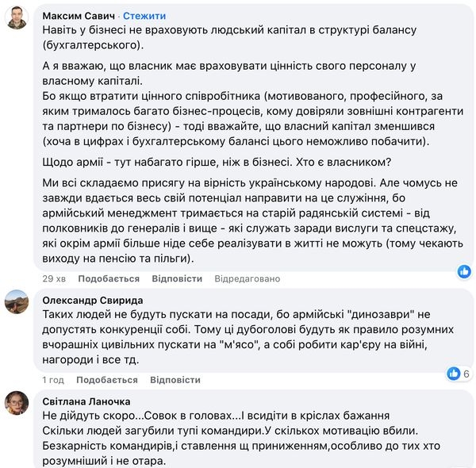The width and height of the screenshot is (476, 468).
Task: Open Олександр Свирида's avatar
Action: click(x=17, y=302)
